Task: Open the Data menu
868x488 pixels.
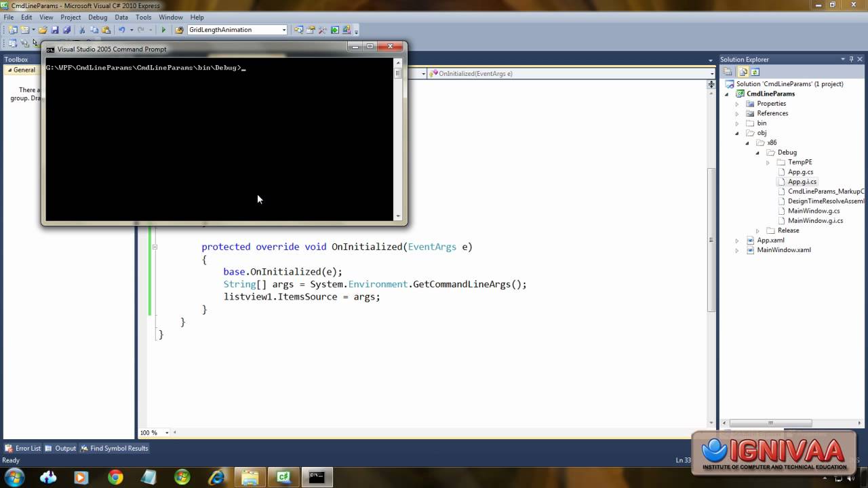Action: 121,17
